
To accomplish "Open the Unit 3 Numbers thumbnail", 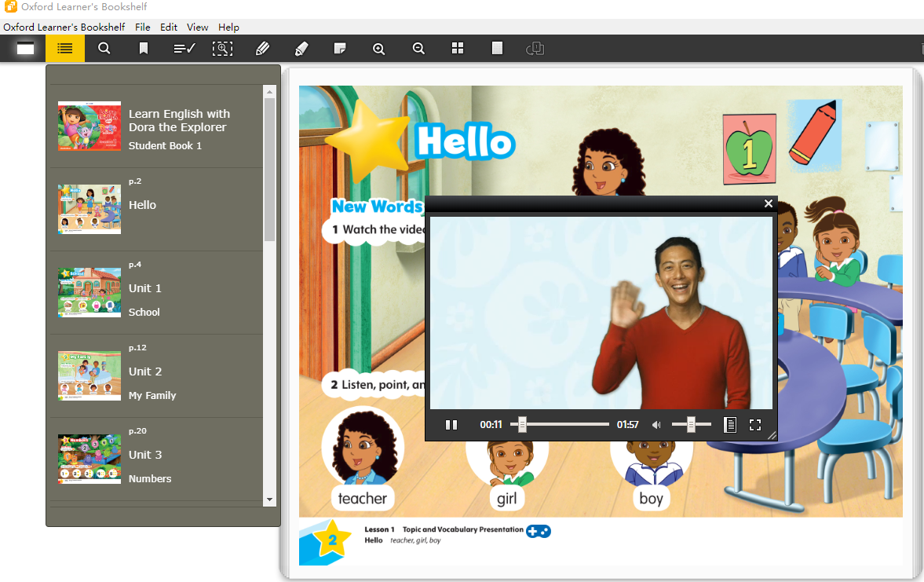I will [x=89, y=459].
